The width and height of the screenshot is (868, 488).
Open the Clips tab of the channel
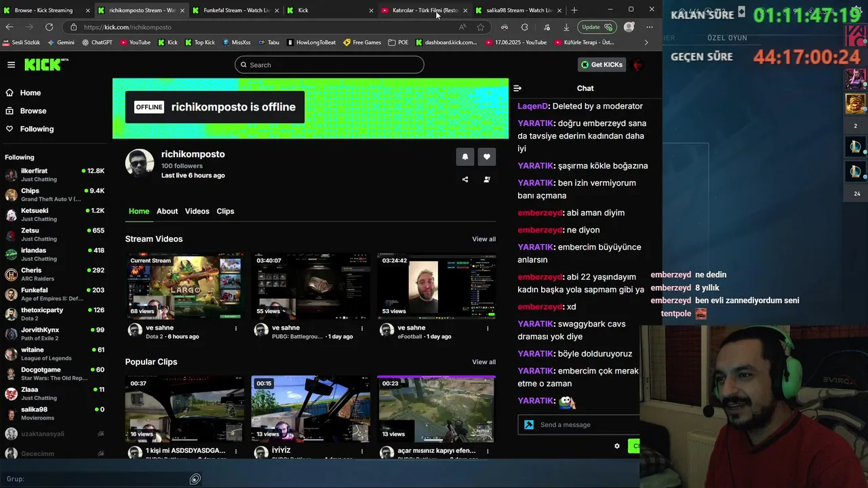(225, 211)
